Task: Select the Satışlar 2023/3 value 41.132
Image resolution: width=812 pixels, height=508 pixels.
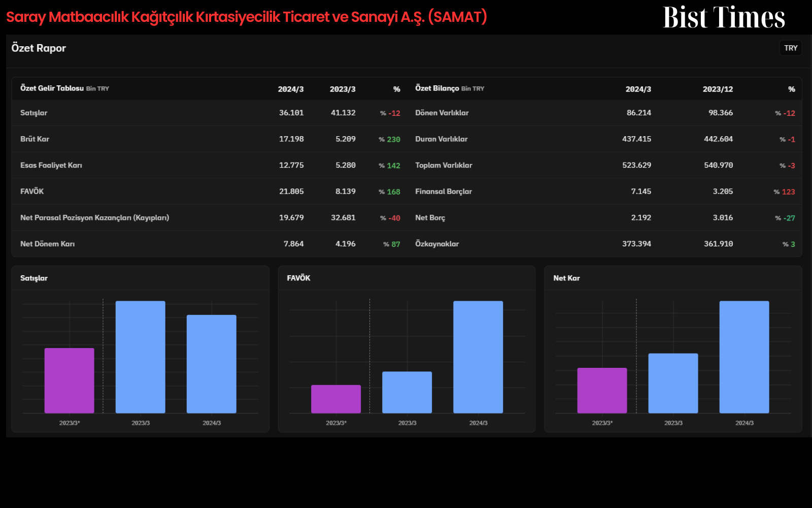Action: tap(343, 113)
